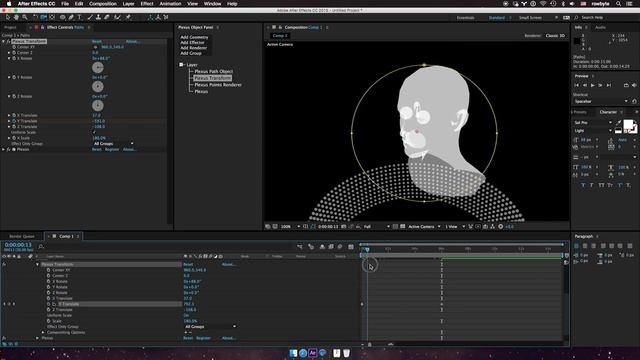Open After Effects from the Dock

[x=313, y=353]
